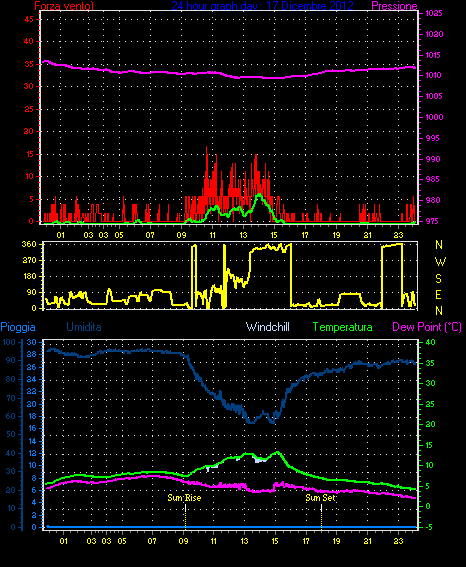Click the '995' pressure axis value
466x567 pixels.
433,138
